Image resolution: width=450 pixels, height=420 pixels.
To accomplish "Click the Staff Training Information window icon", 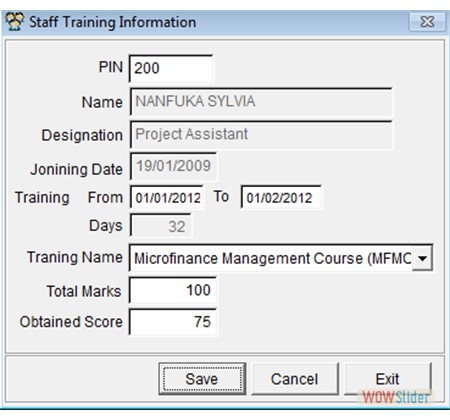I will pos(14,22).
